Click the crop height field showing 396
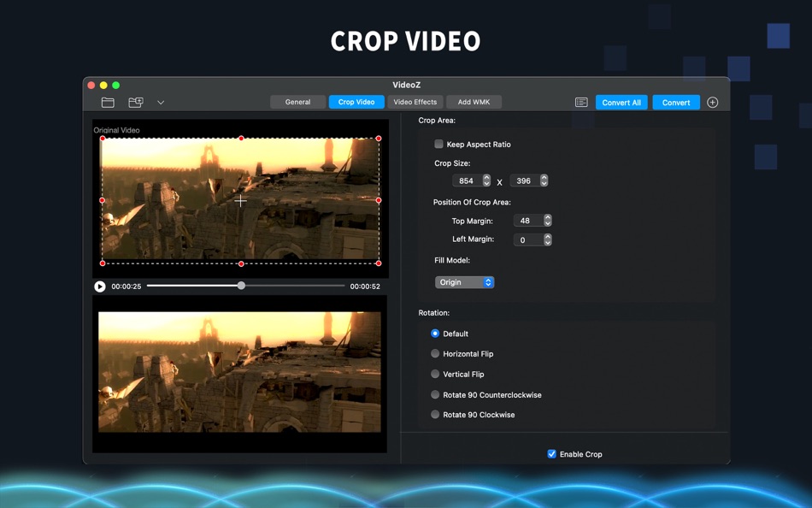The width and height of the screenshot is (812, 508). coord(524,180)
